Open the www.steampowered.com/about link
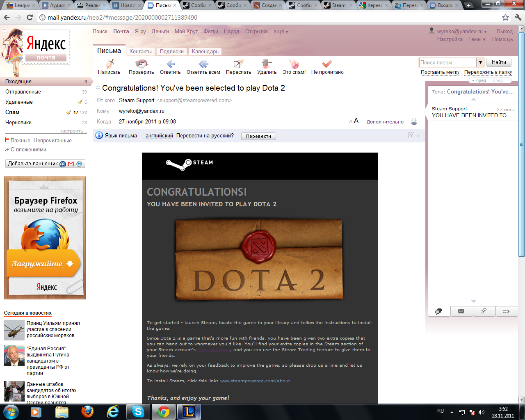The width and height of the screenshot is (525, 420). pyautogui.click(x=255, y=381)
